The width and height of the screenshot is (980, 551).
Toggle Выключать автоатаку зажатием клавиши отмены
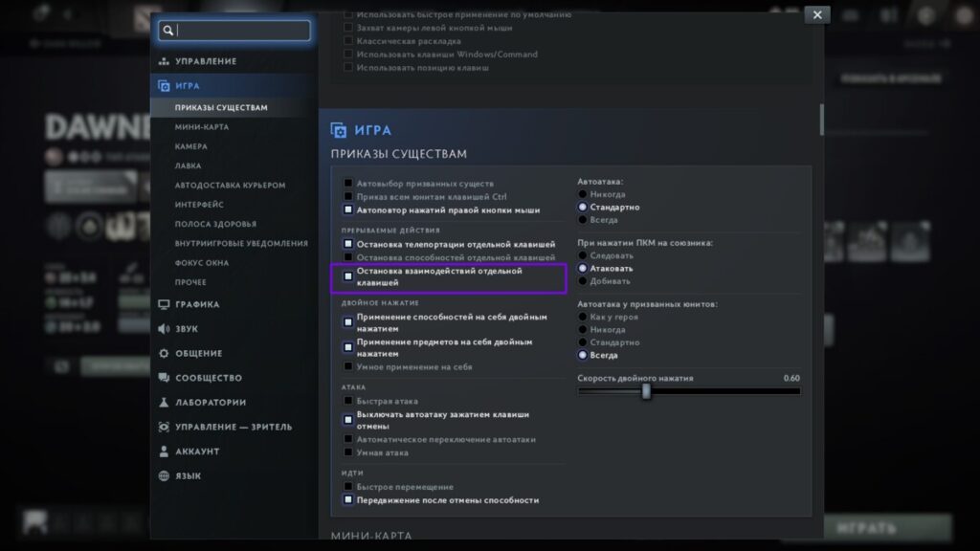348,420
